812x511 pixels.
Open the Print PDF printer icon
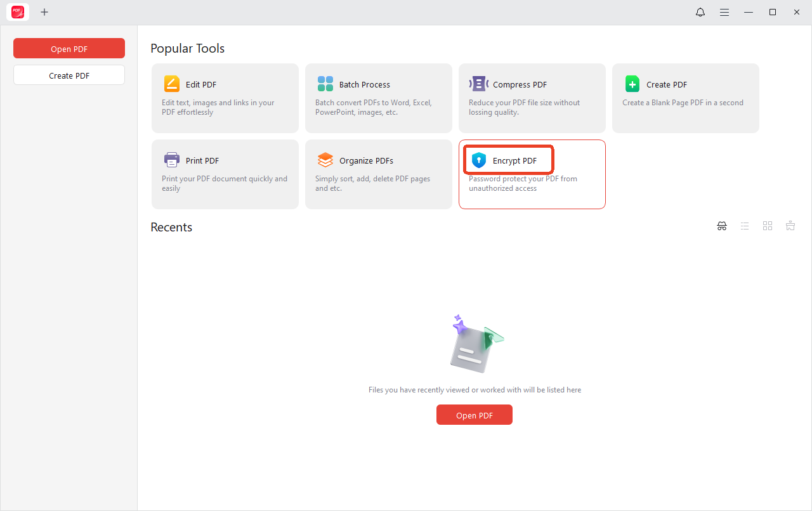tap(171, 160)
